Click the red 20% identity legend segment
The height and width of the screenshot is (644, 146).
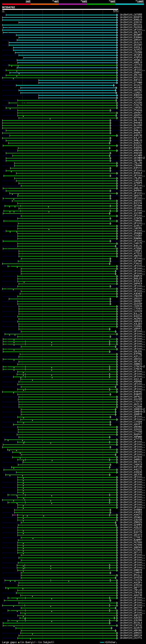click(16, 4)
